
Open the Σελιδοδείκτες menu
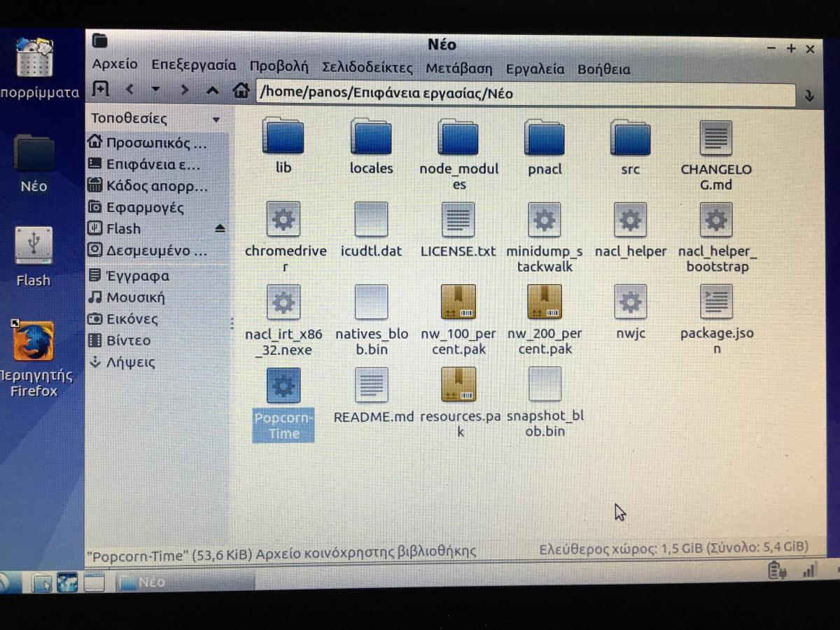pos(367,68)
